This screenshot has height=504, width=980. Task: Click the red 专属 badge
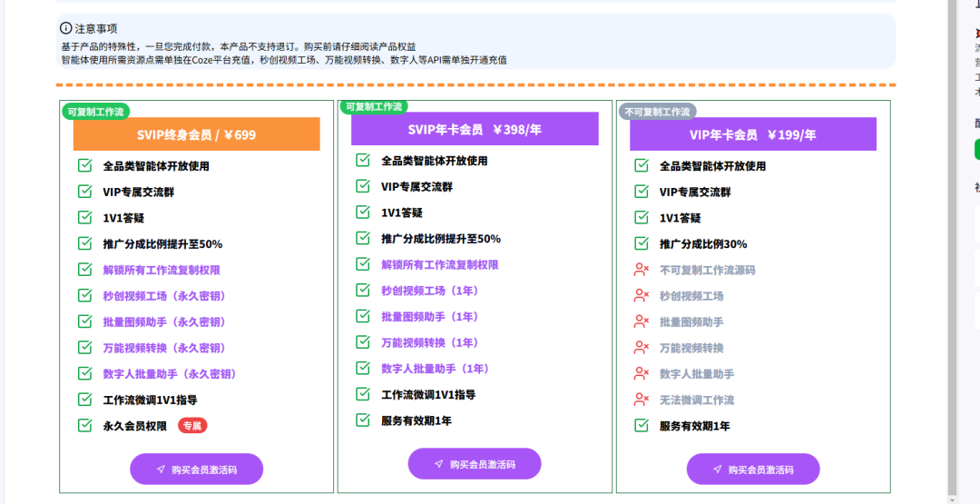tap(192, 426)
